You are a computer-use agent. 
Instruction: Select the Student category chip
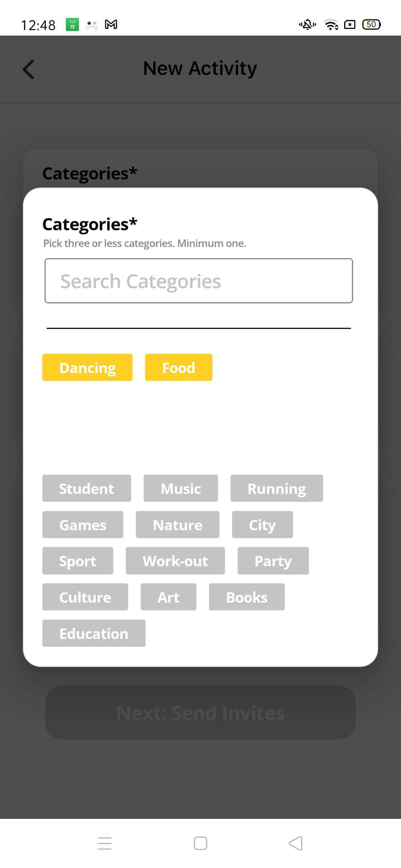pos(87,488)
